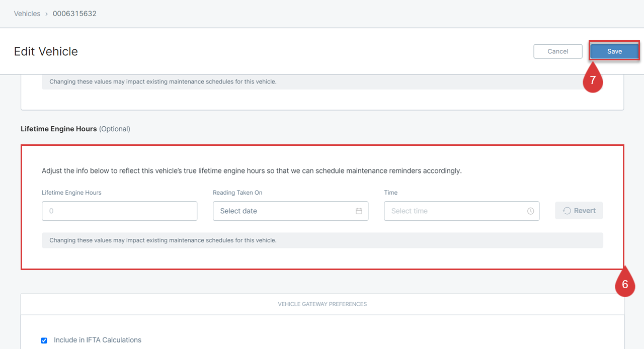
Task: Click the Save button
Action: (x=614, y=51)
